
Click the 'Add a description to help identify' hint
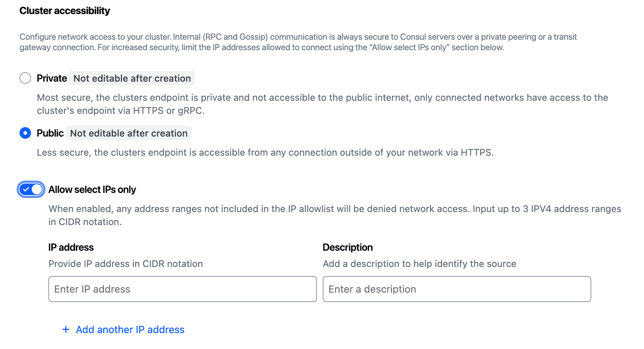click(419, 264)
